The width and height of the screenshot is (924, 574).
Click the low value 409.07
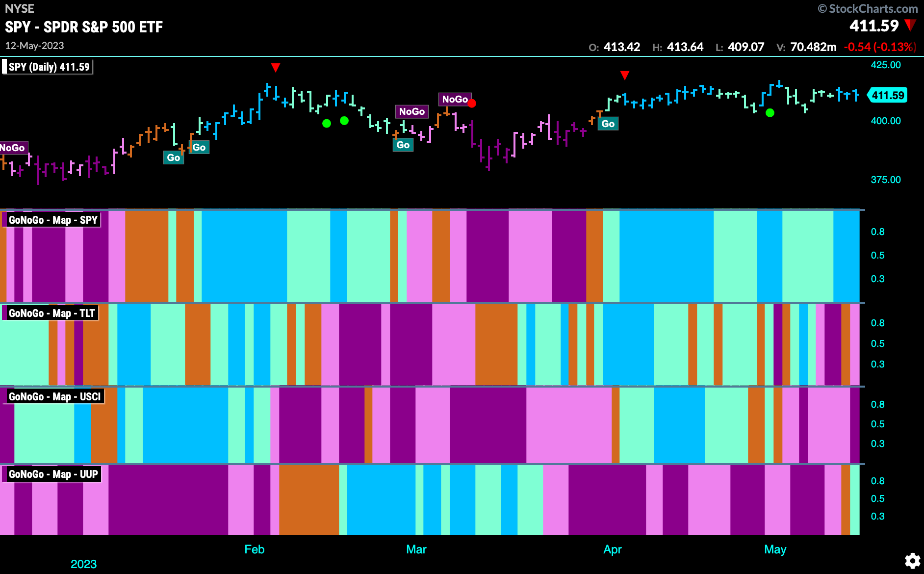(746, 47)
